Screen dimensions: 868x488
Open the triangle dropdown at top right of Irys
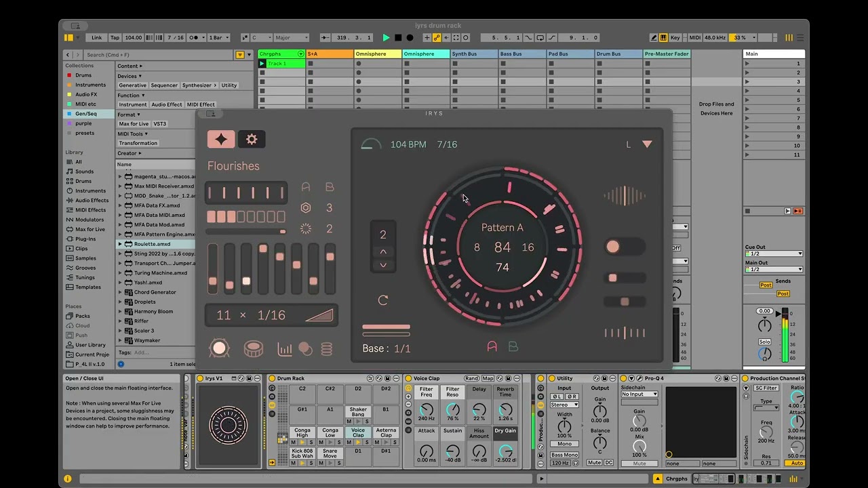coord(647,144)
